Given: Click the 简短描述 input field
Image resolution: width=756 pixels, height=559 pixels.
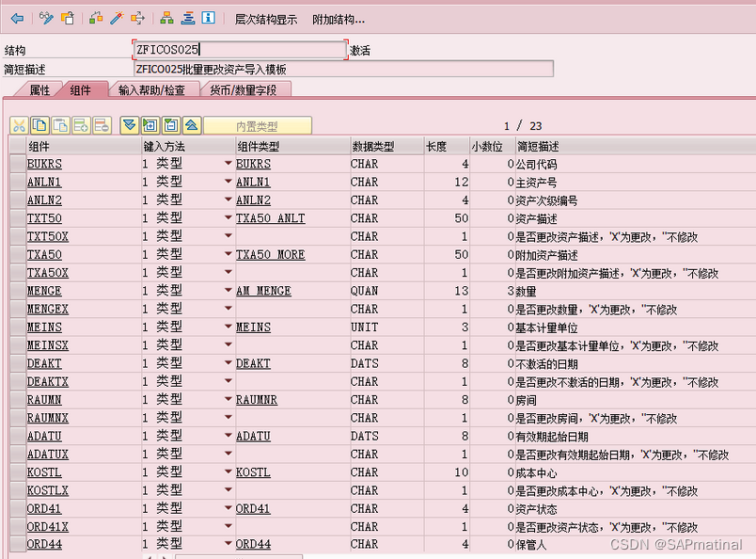Looking at the screenshot, I should (343, 69).
